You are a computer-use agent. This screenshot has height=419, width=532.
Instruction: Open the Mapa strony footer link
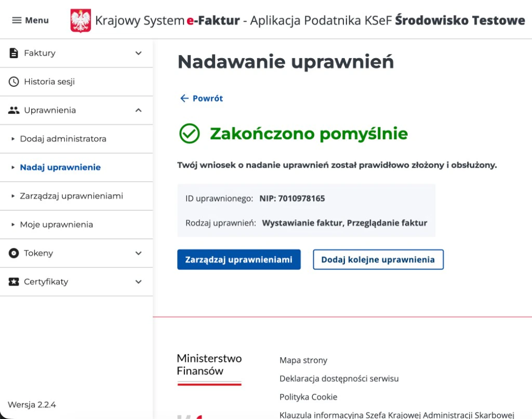pos(303,360)
